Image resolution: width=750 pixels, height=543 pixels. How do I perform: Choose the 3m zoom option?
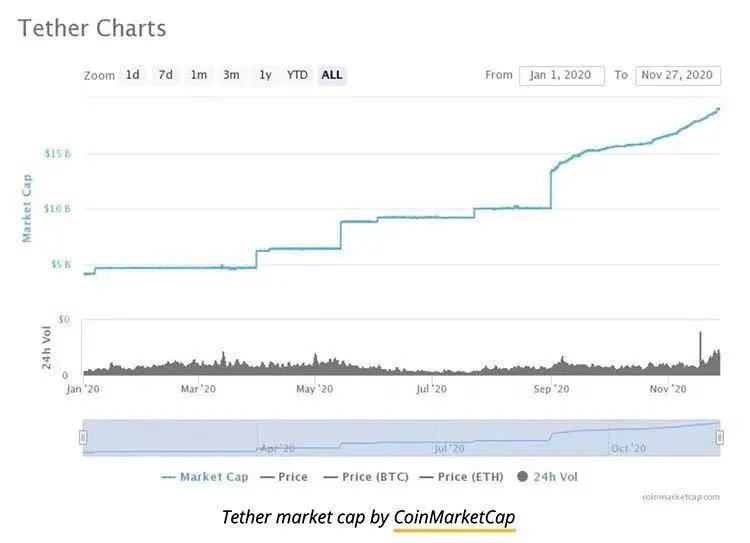[231, 75]
